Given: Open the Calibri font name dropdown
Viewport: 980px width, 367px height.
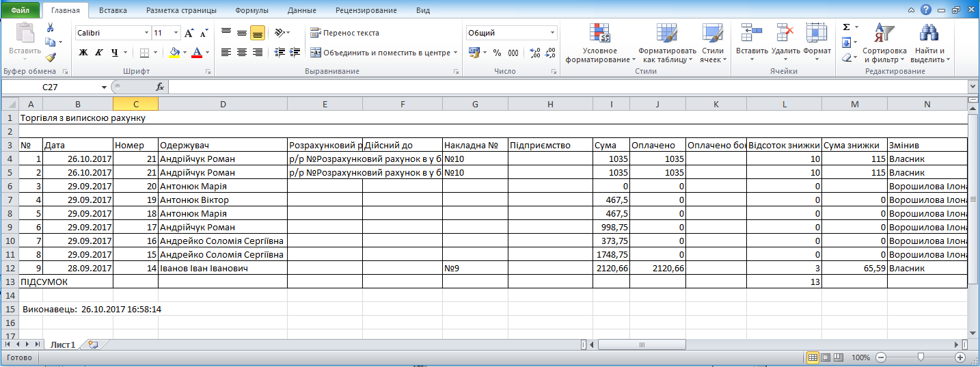Looking at the screenshot, I should click(146, 33).
